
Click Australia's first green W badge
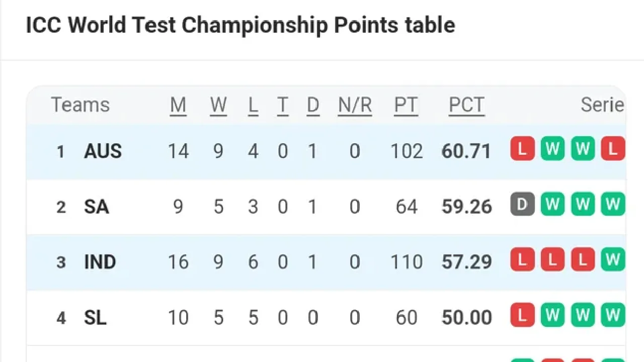(x=552, y=149)
